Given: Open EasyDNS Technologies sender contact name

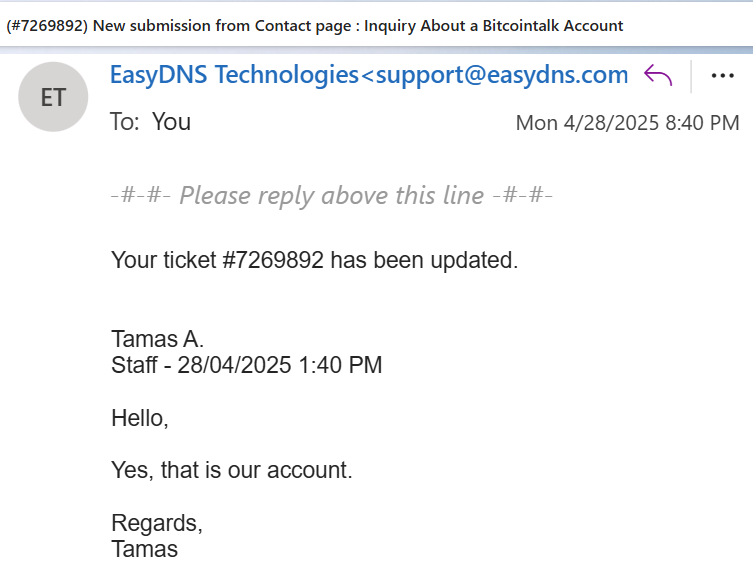Looking at the screenshot, I should [234, 74].
